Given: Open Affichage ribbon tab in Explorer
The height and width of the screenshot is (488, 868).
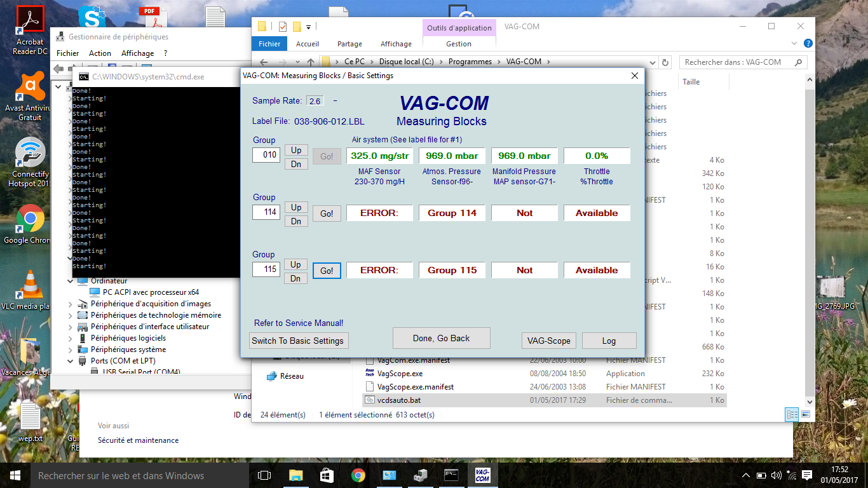Looking at the screenshot, I should (x=396, y=44).
